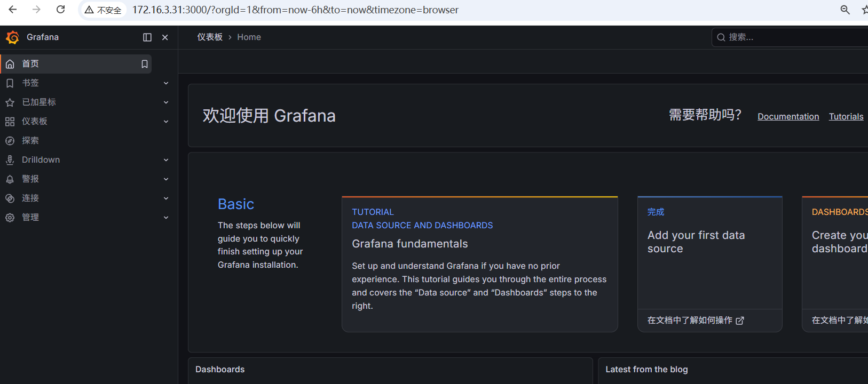Open 首页 in the sidebar
The height and width of the screenshot is (384, 868).
click(30, 64)
